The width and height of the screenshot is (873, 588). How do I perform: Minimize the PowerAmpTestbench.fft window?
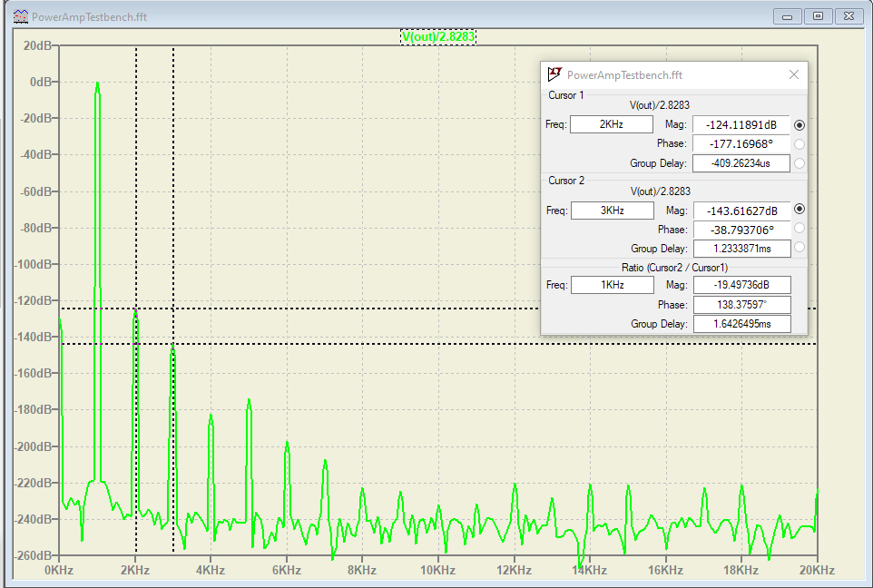(x=788, y=16)
